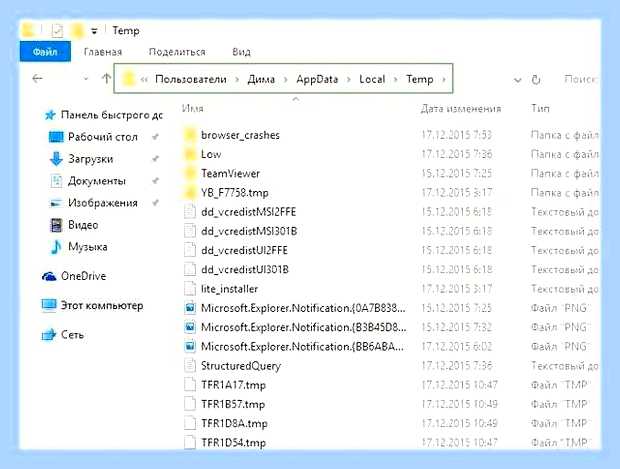This screenshot has height=469, width=620.
Task: Expand chevron after Дима breadcrumb
Action: coord(285,79)
